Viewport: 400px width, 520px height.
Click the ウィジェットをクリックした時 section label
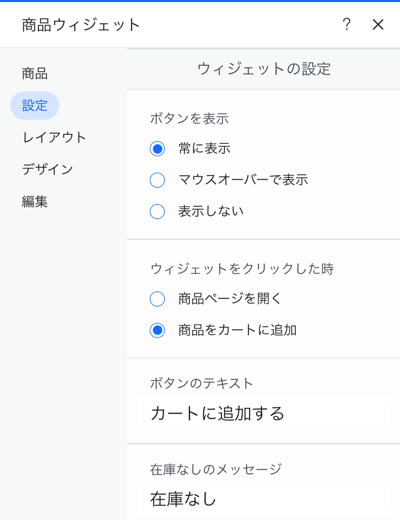coord(242,269)
